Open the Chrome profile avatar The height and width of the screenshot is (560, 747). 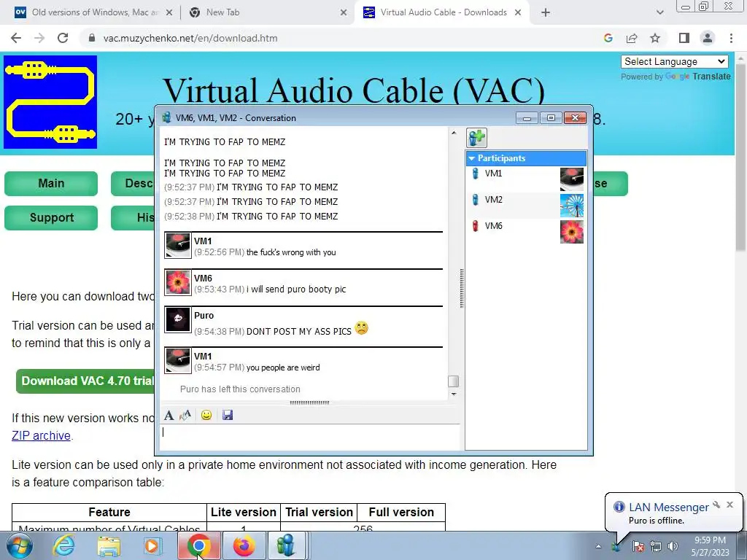708,38
